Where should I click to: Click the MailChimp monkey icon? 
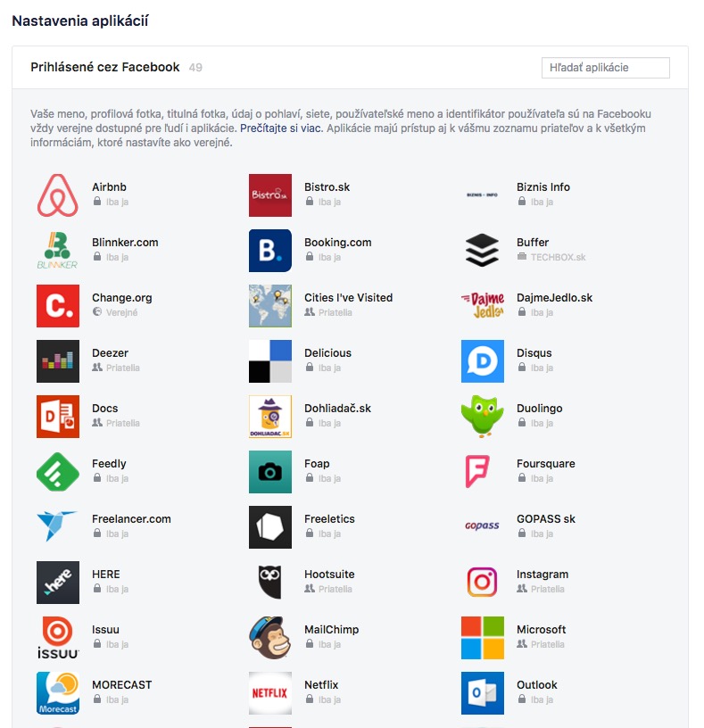point(269,638)
